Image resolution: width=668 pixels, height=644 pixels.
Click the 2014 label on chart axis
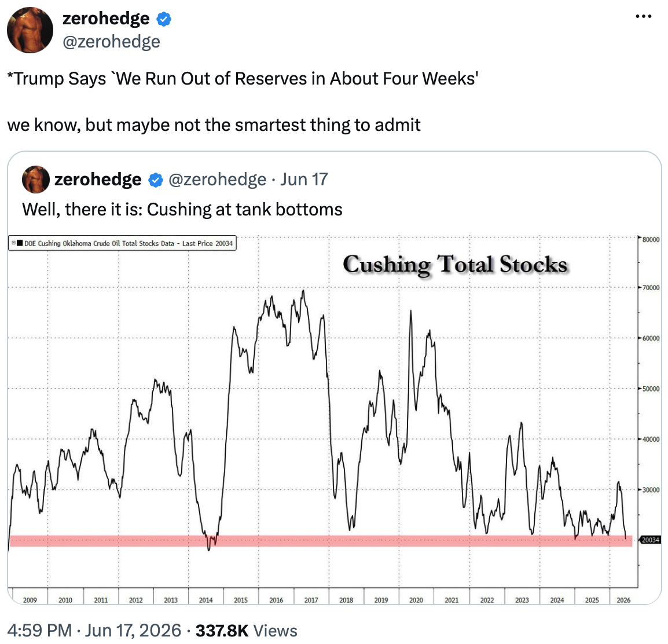pyautogui.click(x=205, y=600)
